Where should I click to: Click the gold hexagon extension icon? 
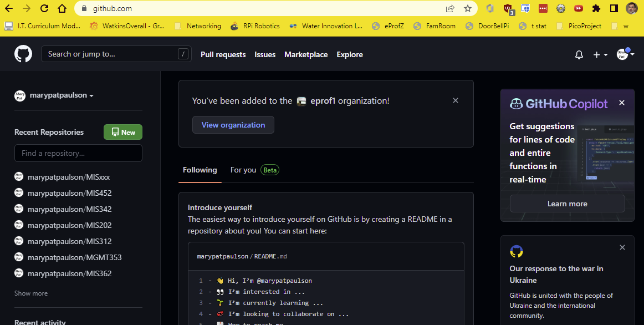coord(489,8)
